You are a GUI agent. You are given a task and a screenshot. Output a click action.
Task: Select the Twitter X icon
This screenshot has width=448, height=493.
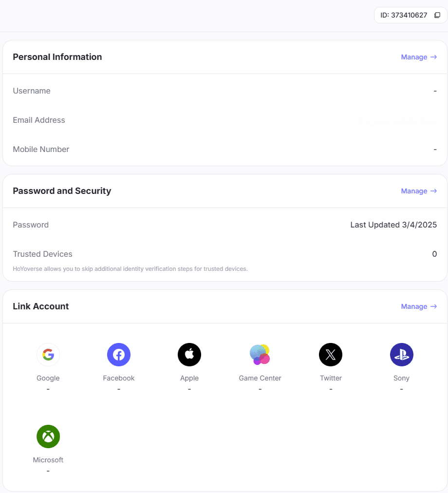(331, 355)
